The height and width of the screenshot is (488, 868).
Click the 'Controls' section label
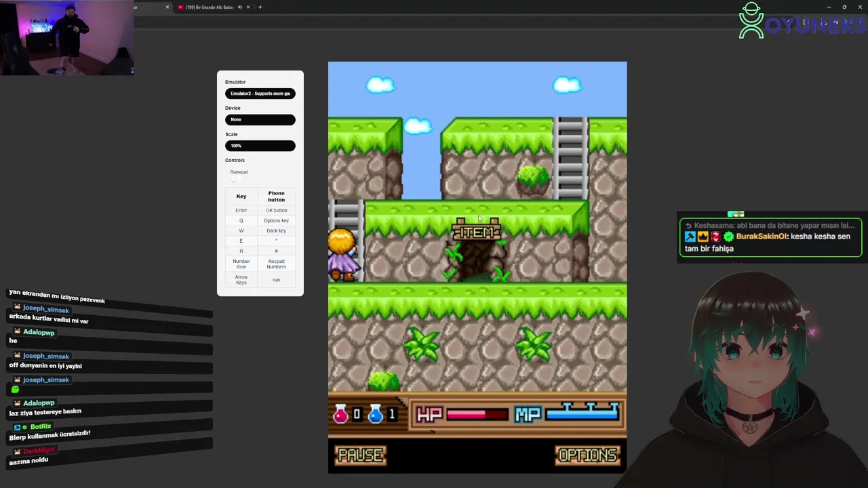point(235,160)
